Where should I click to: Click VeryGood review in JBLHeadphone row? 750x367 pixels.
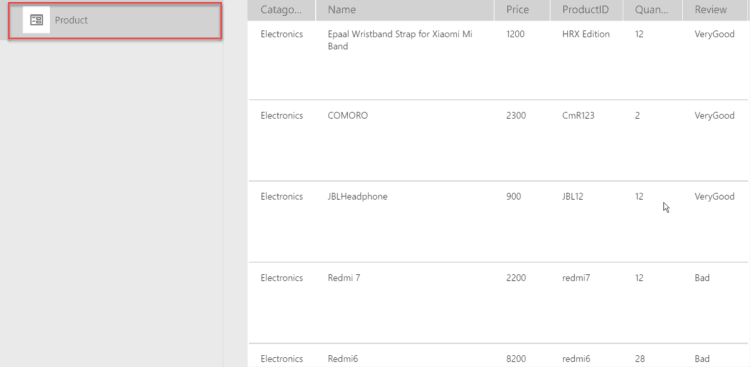coord(715,197)
